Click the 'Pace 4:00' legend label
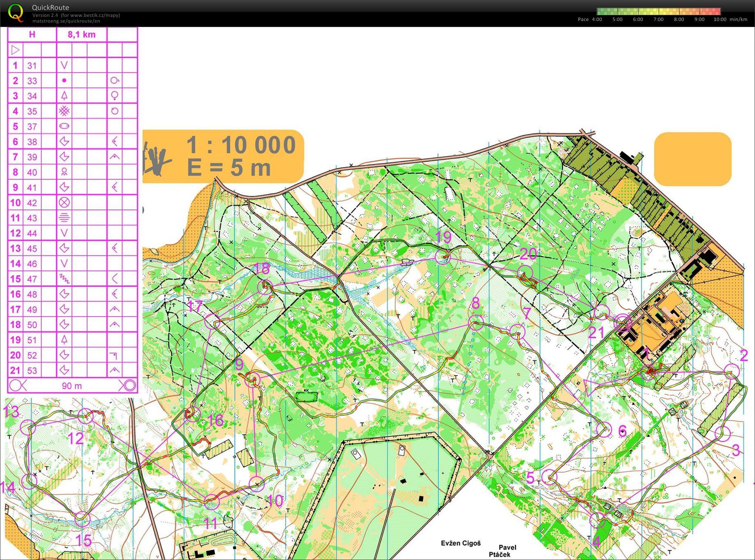 590,19
